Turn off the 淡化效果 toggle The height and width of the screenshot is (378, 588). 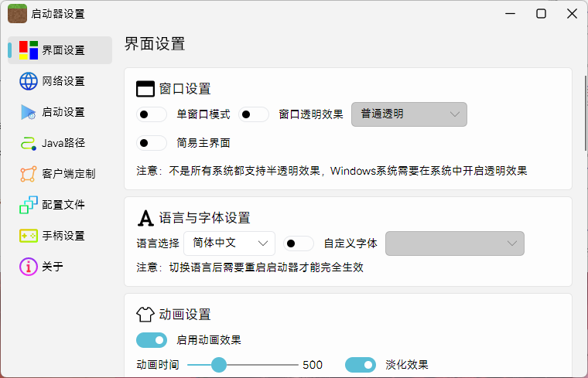pos(361,365)
